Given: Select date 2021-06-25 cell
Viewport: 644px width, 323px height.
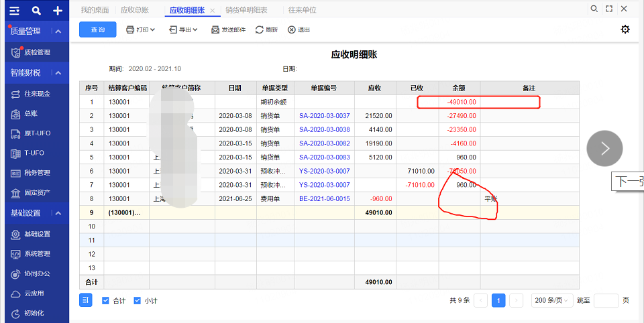Looking at the screenshot, I should point(235,198).
